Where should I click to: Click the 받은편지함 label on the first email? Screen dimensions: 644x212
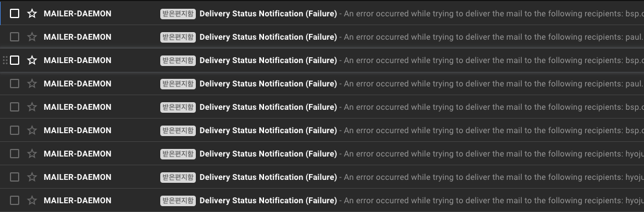(178, 13)
